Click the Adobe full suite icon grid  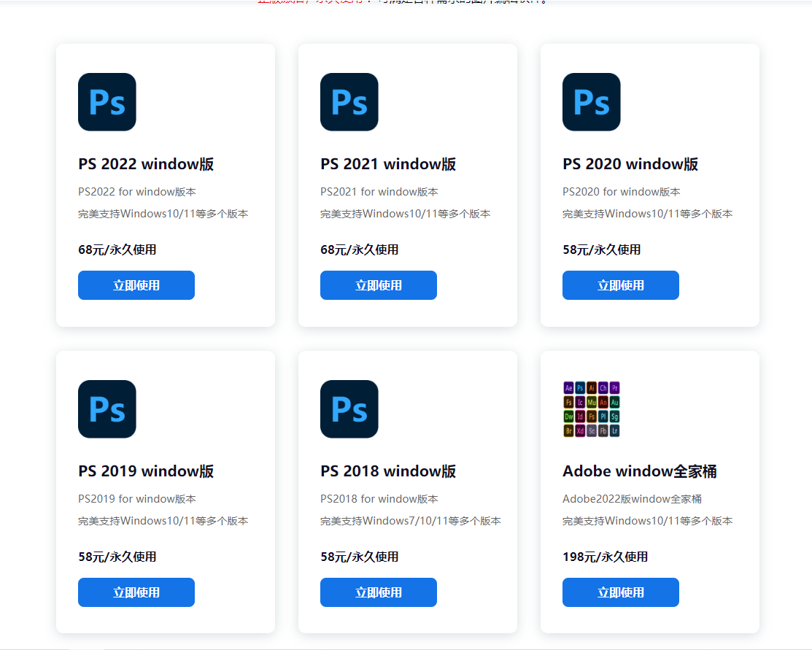(x=592, y=409)
